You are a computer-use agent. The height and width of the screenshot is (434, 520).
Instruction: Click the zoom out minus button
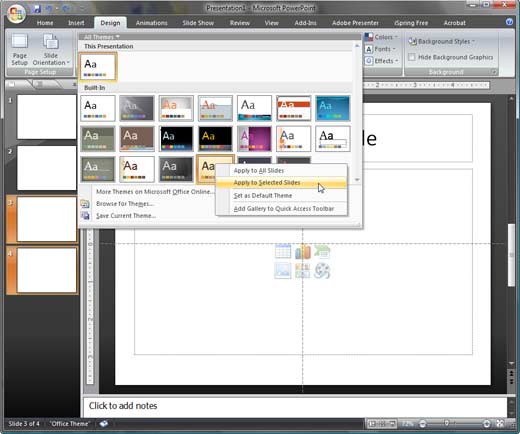pos(422,424)
